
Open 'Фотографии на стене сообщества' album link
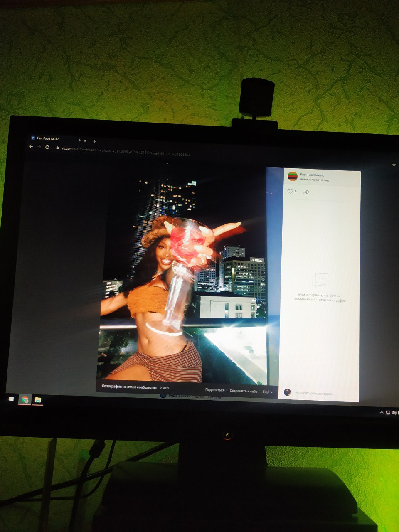coord(129,387)
